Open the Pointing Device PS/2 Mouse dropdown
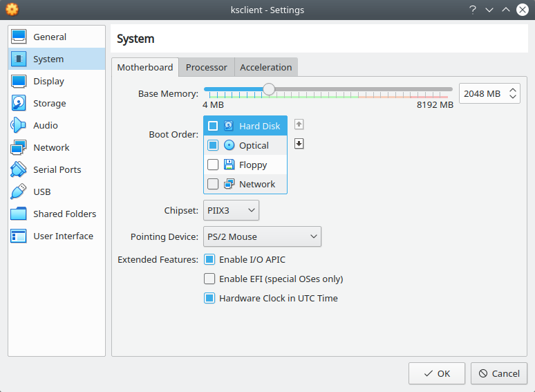This screenshot has height=392, width=535. 262,236
